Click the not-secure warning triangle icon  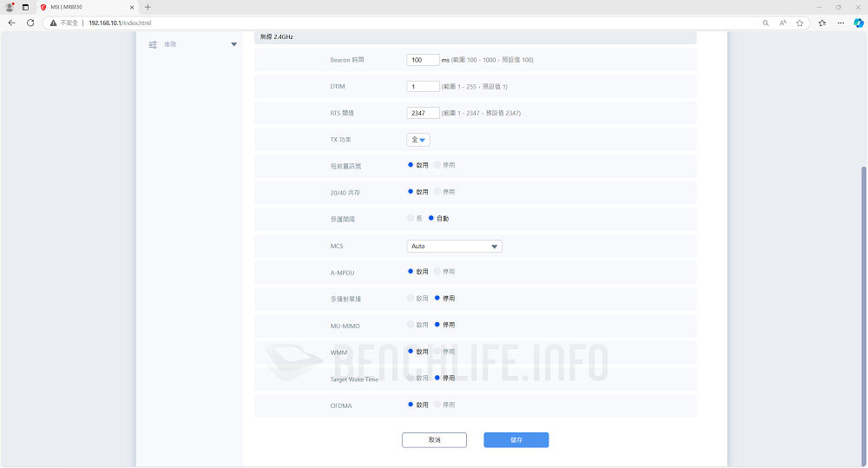point(53,23)
